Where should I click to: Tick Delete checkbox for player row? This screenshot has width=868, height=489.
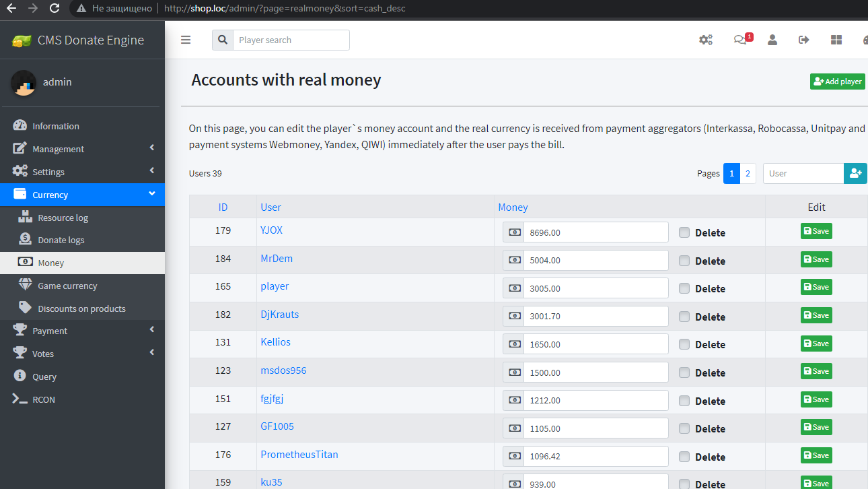[684, 288]
